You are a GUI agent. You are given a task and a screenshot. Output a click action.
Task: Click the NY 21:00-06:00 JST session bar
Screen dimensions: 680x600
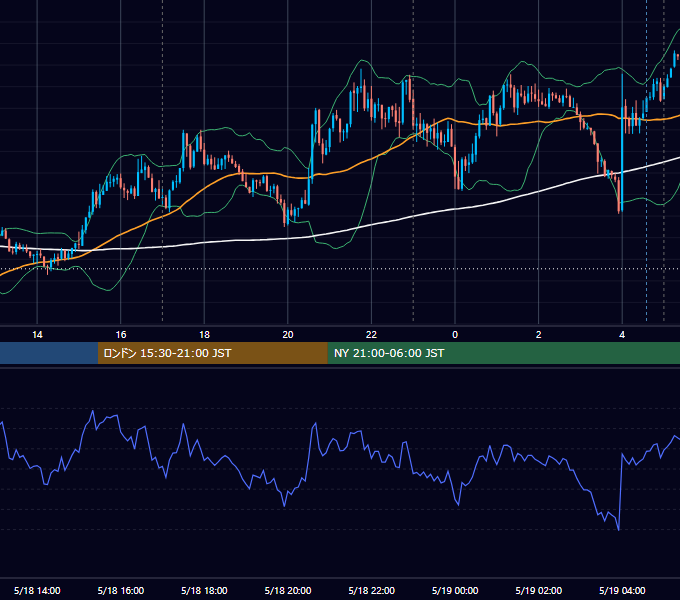pyautogui.click(x=503, y=353)
